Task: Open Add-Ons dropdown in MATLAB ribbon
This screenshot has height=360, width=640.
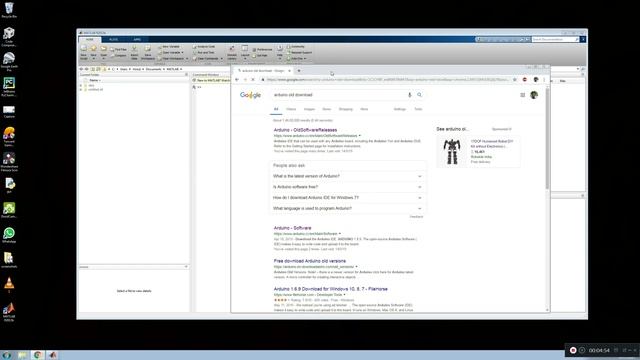Action: pyautogui.click(x=297, y=58)
